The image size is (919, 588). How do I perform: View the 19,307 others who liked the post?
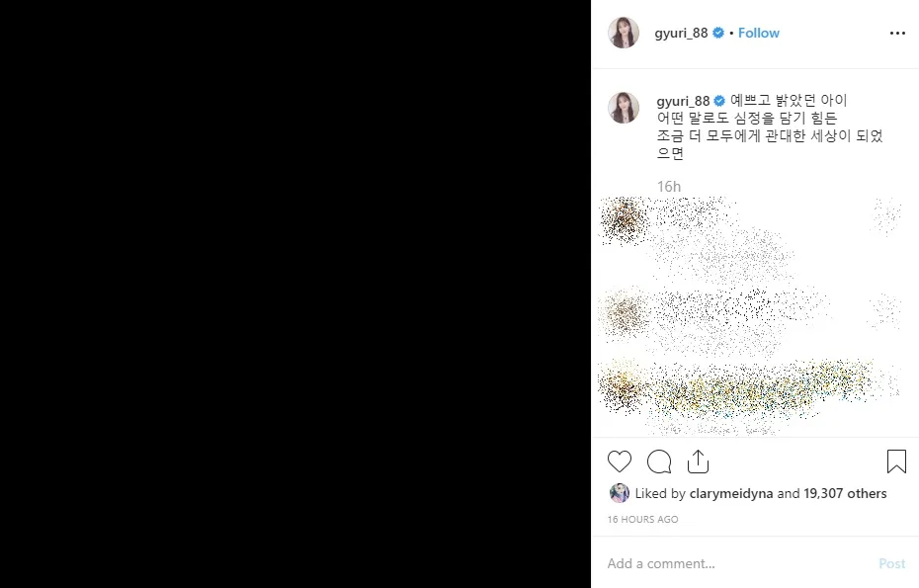pos(845,493)
